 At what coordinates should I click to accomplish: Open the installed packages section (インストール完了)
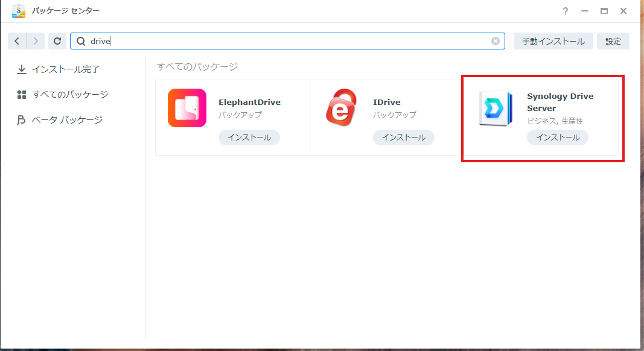pos(59,69)
